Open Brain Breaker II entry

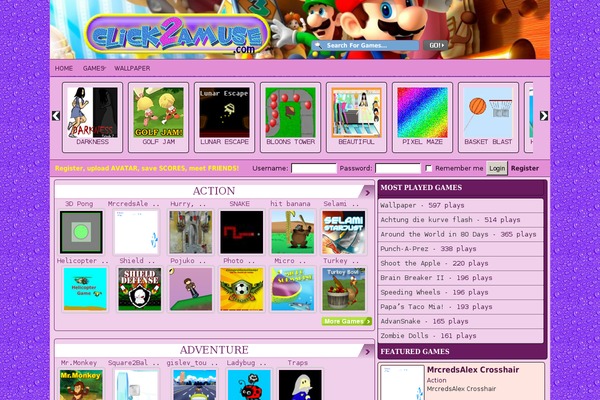pyautogui.click(x=460, y=278)
